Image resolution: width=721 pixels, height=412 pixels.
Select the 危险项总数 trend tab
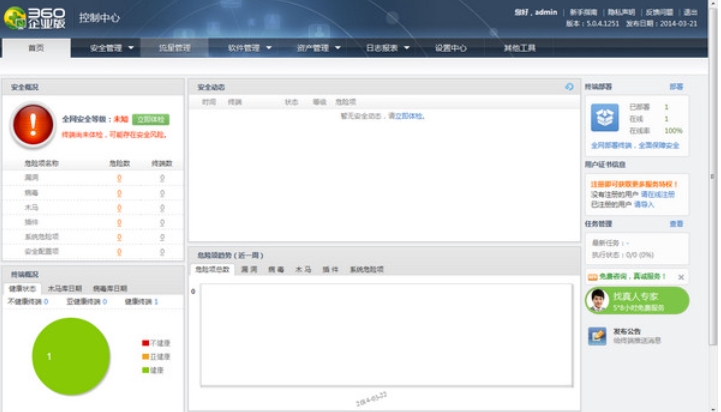point(212,269)
